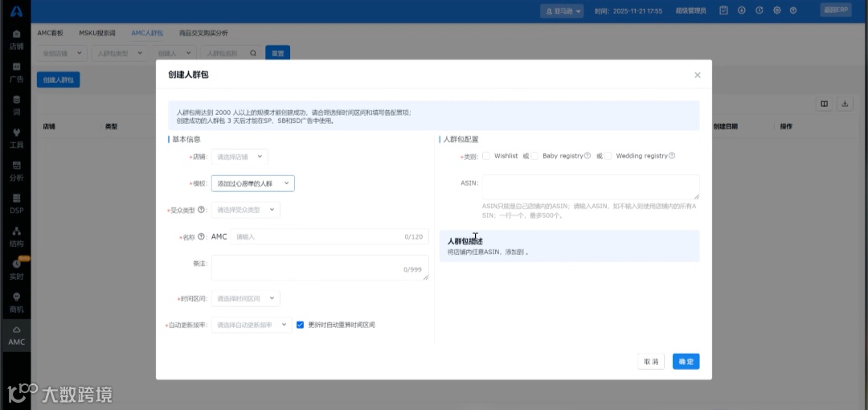Viewport: 868px width, 410px height.
Task: Close the 创建人群包 dialog with X
Action: pos(698,75)
